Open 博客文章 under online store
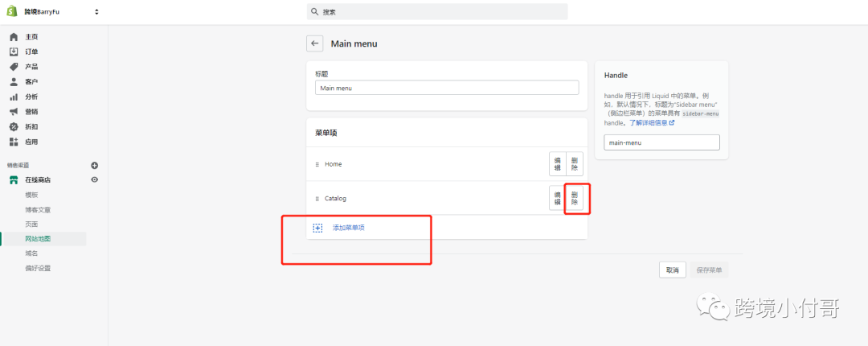 [x=38, y=210]
